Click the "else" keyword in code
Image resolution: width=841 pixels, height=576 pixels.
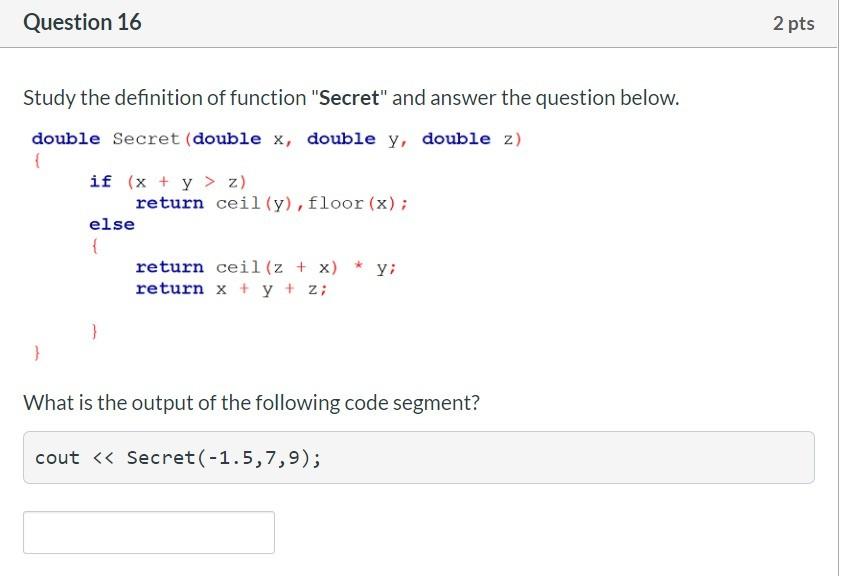point(112,224)
